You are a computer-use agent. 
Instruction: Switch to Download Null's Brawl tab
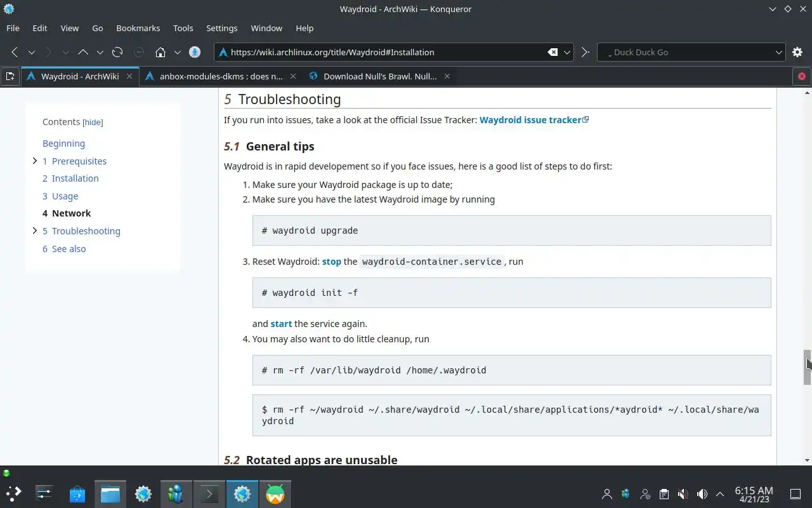point(379,76)
